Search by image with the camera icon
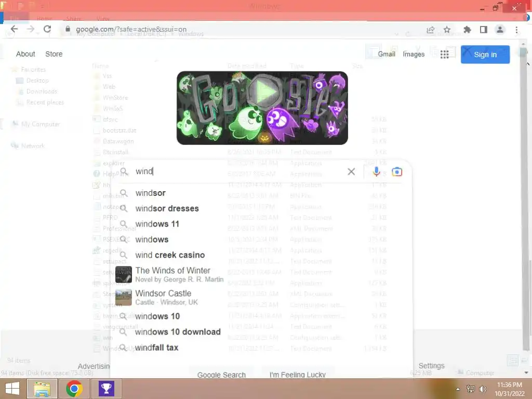This screenshot has width=532, height=399. (x=396, y=171)
